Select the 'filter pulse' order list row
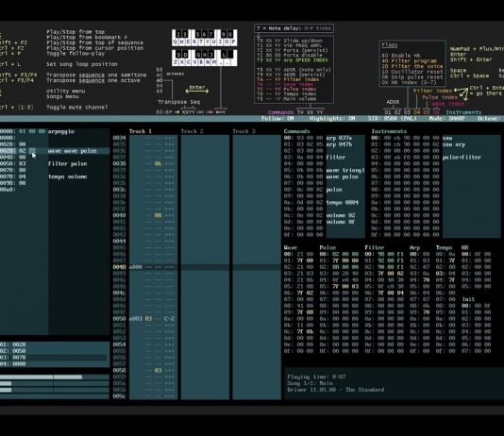Viewport: 504px width, 436px height. click(55, 163)
